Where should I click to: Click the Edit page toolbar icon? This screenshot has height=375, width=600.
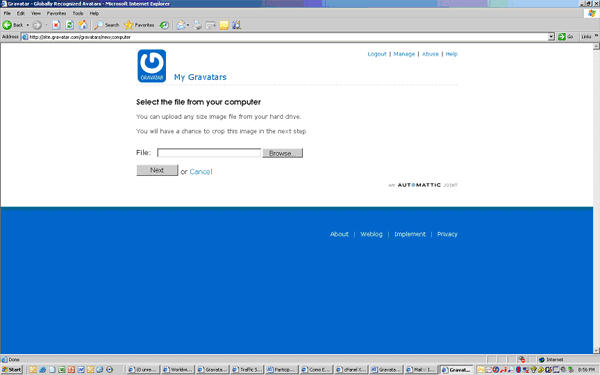click(210, 25)
